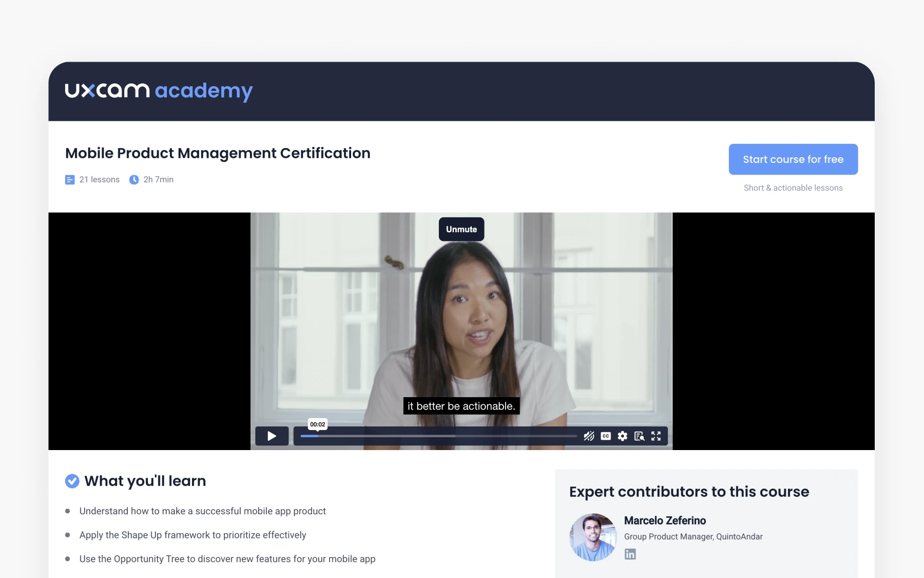Click 'Use the Opportunity Tree' bullet
This screenshot has width=924, height=578.
point(227,559)
